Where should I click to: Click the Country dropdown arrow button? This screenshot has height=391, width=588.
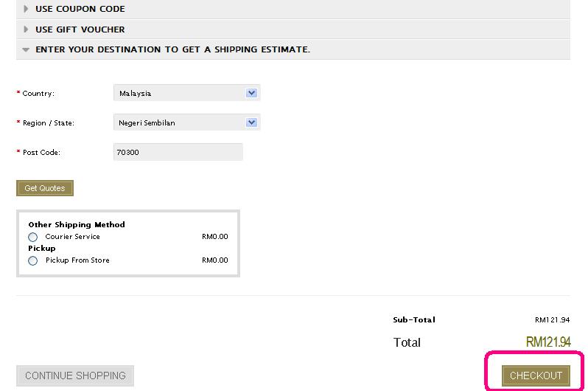click(x=251, y=93)
